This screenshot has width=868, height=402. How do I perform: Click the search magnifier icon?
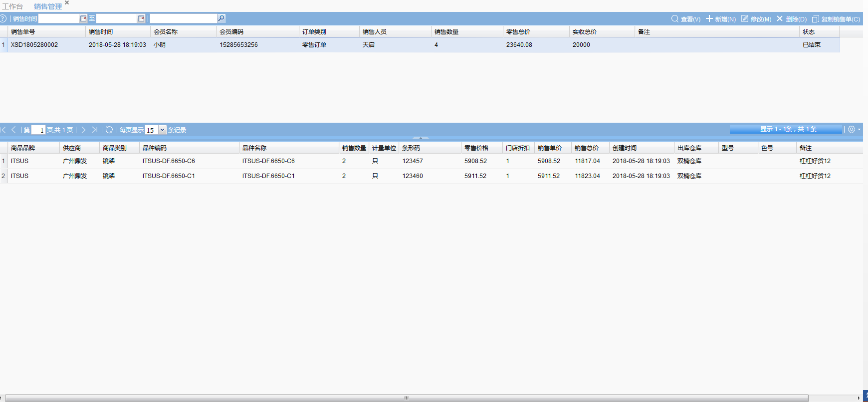(221, 18)
